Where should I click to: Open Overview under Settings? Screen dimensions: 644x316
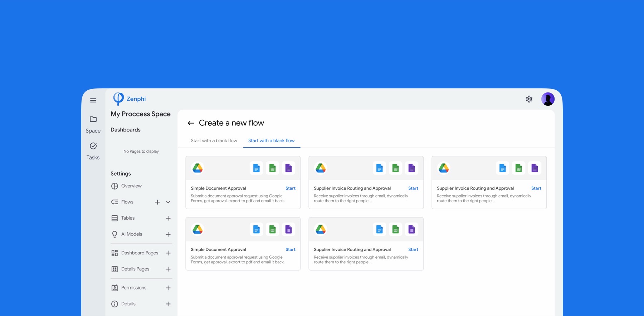tap(126, 186)
